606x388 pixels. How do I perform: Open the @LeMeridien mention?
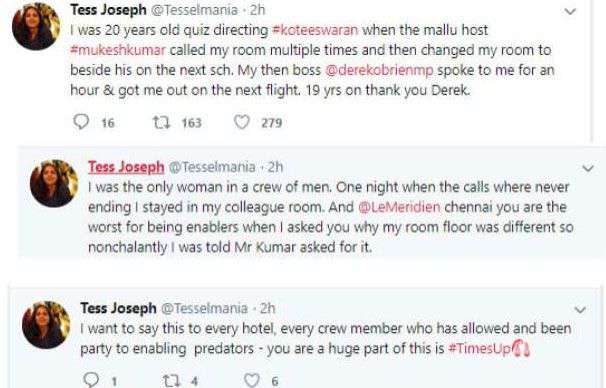click(399, 207)
